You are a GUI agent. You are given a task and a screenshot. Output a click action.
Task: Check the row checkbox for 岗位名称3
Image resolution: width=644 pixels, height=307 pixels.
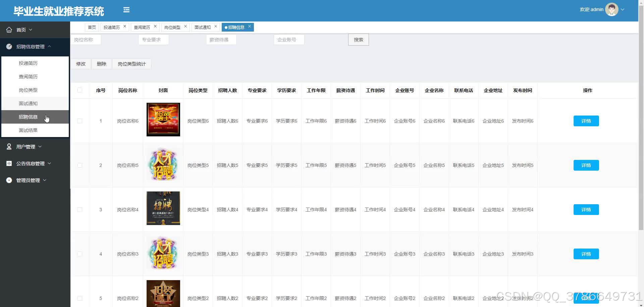[80, 254]
